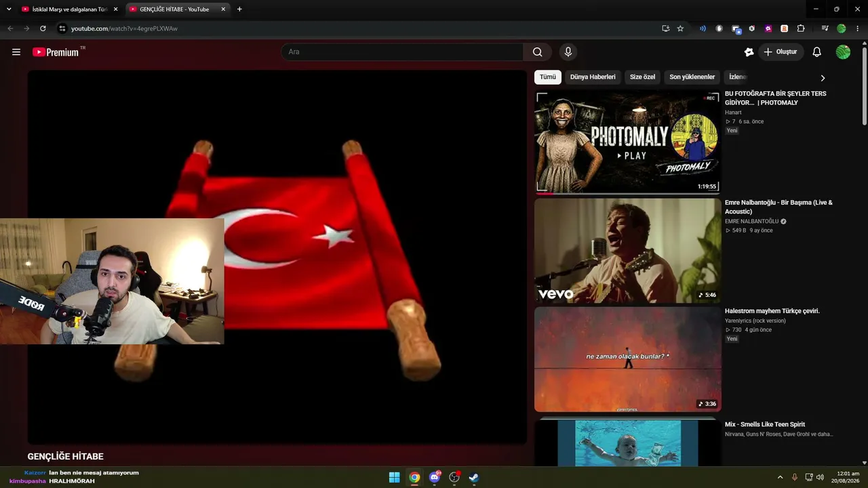Image resolution: width=868 pixels, height=488 pixels.
Task: Expand the tab search dropdown
Action: (9, 9)
